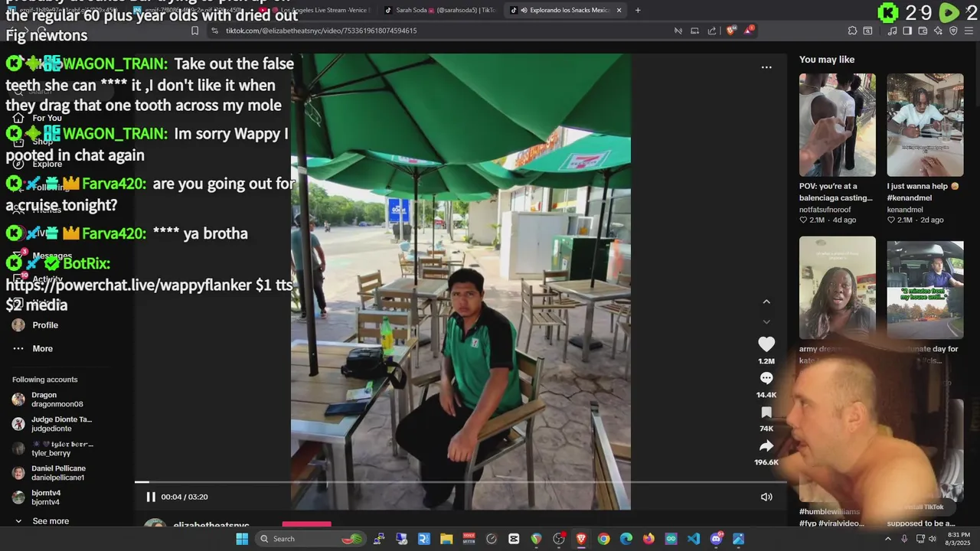This screenshot has height=551, width=980.
Task: Open the comments showing 14.4K
Action: coord(766,378)
